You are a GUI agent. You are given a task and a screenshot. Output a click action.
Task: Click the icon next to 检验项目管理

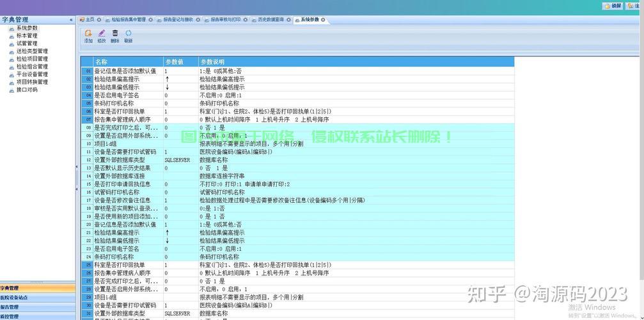tap(12, 59)
